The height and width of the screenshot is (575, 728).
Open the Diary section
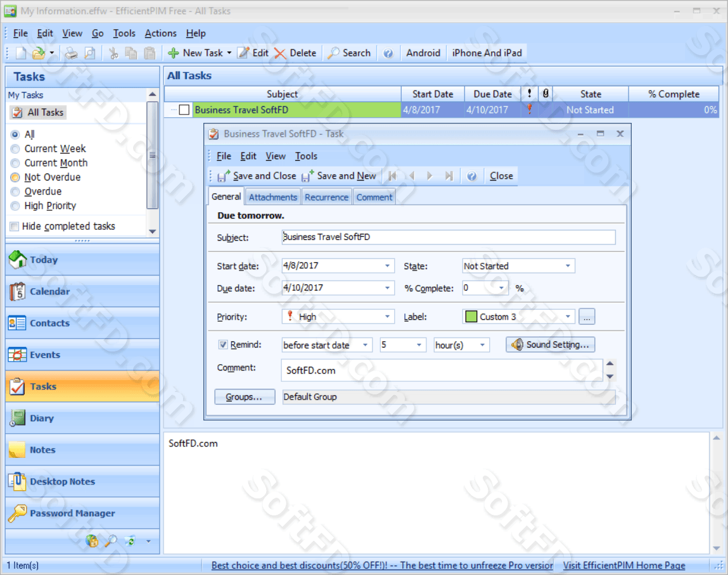[x=82, y=418]
